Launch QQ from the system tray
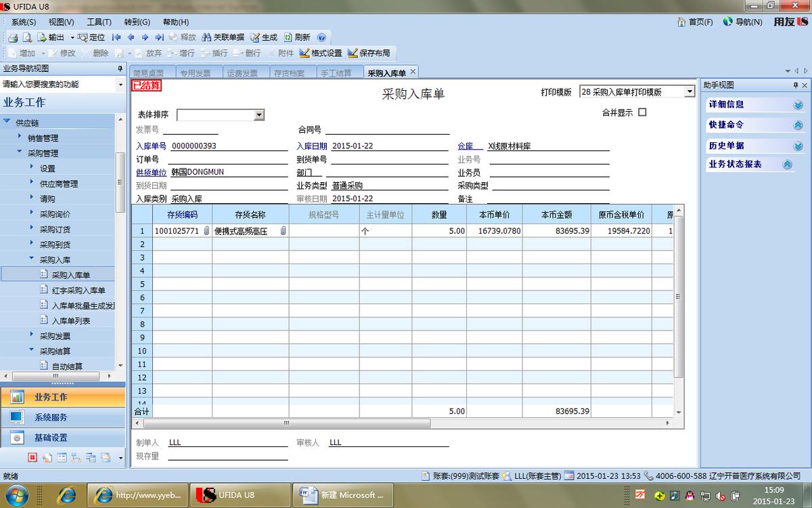Viewport: 812px width, 508px height. (x=689, y=495)
